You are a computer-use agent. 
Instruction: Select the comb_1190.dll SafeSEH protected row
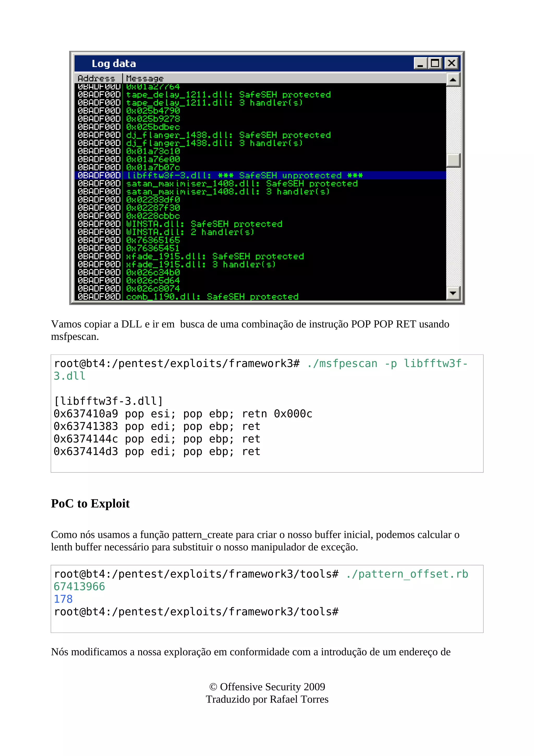260,296
